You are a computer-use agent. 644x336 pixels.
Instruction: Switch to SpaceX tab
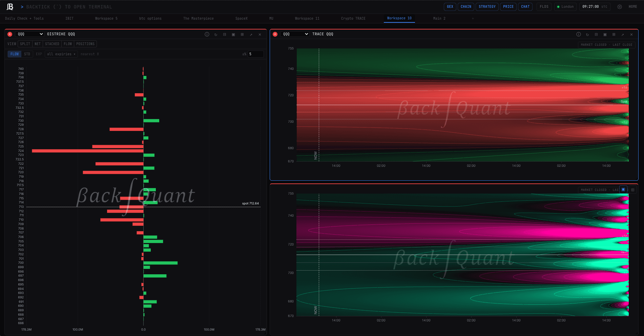[x=242, y=19]
